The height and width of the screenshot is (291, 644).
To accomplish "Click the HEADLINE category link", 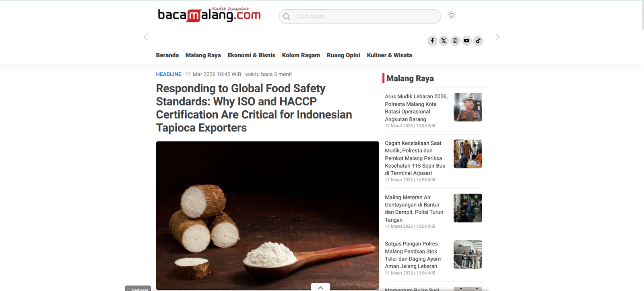I will coord(169,74).
